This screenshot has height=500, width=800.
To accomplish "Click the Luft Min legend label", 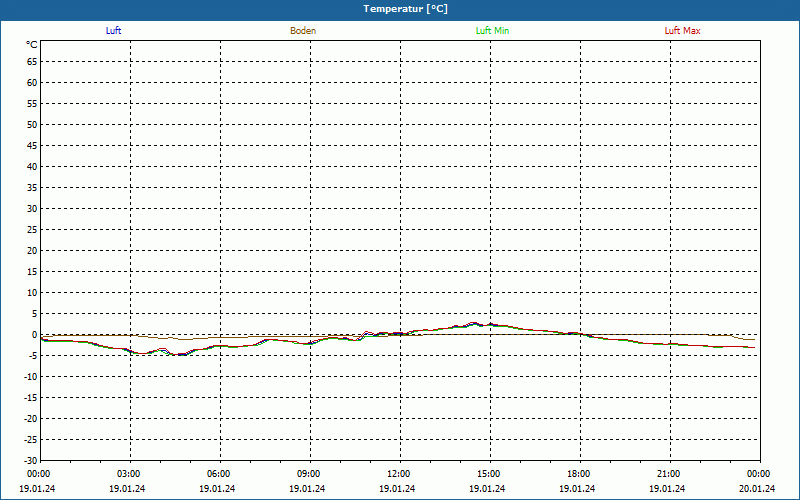I will [492, 31].
